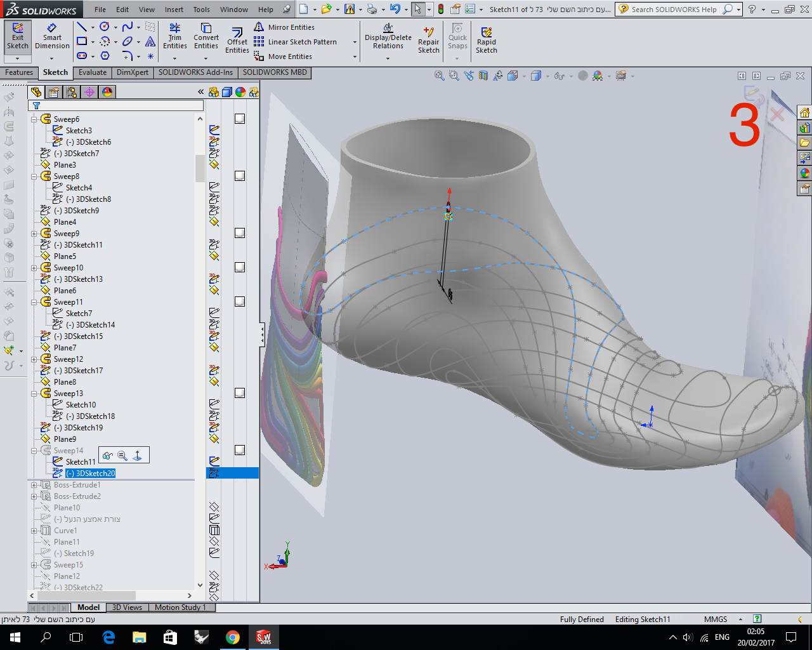The image size is (812, 650).
Task: Select Plane5 in the feature tree
Action: pyautogui.click(x=65, y=256)
